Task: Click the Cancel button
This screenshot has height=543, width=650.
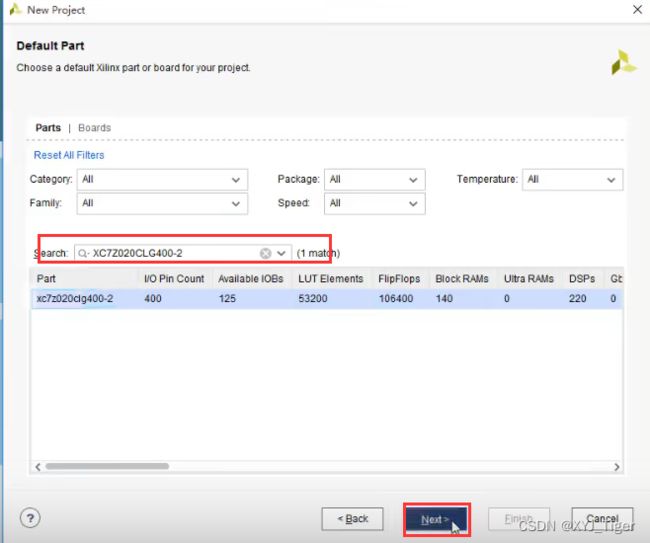Action: click(602, 519)
